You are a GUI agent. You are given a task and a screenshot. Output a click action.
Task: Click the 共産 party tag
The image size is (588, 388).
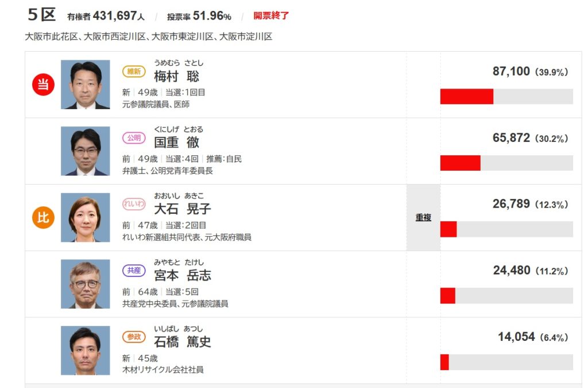(x=134, y=271)
